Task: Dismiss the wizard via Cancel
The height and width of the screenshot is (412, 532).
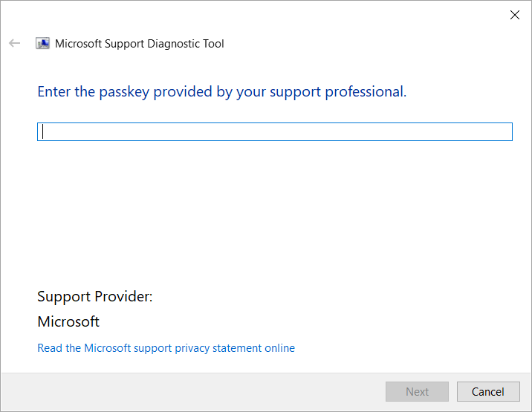Action: coord(488,392)
